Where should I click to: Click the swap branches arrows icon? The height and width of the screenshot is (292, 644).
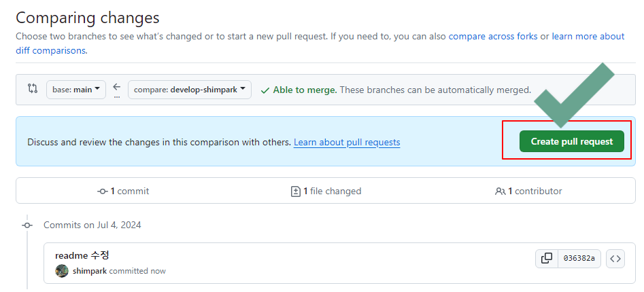pos(33,88)
